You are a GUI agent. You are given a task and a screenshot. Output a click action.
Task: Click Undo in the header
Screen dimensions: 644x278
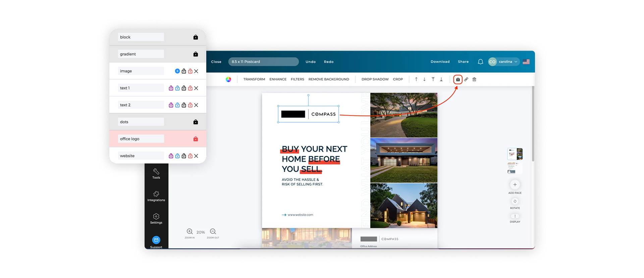pos(311,62)
